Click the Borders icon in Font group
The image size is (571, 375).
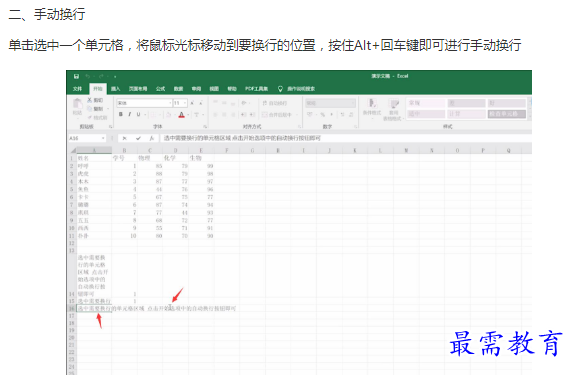(153, 115)
